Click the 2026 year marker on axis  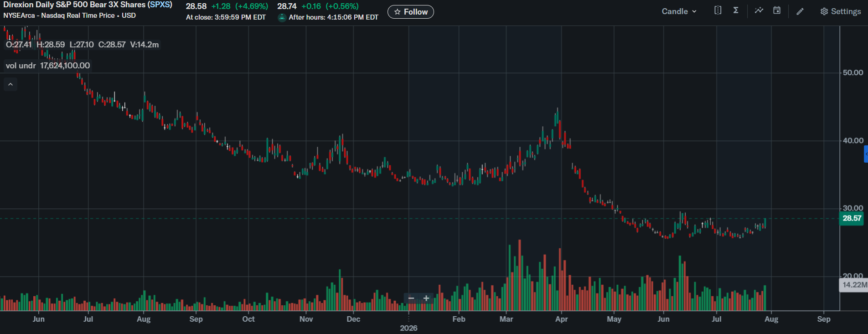(408, 328)
